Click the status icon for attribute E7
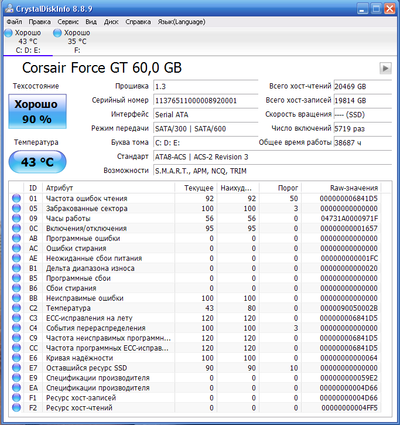400x425 pixels. [16, 368]
